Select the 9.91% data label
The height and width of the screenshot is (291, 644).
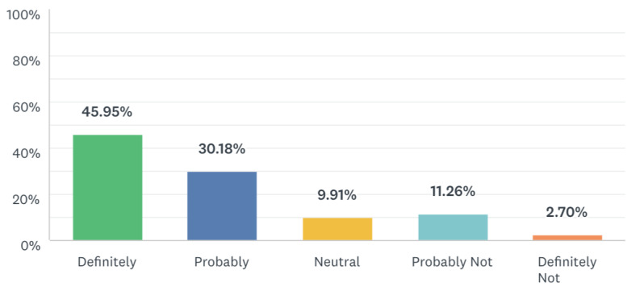coord(337,195)
